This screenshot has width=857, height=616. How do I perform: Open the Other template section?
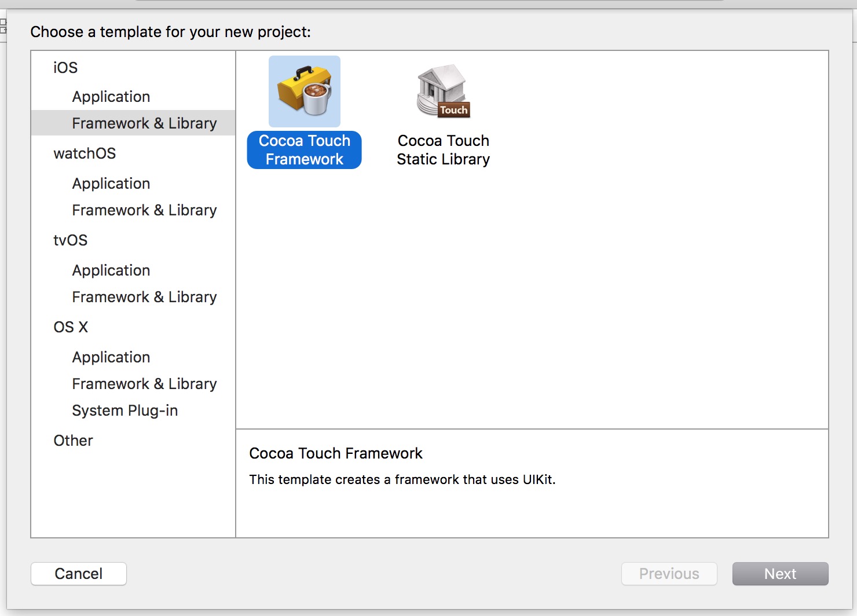point(73,441)
